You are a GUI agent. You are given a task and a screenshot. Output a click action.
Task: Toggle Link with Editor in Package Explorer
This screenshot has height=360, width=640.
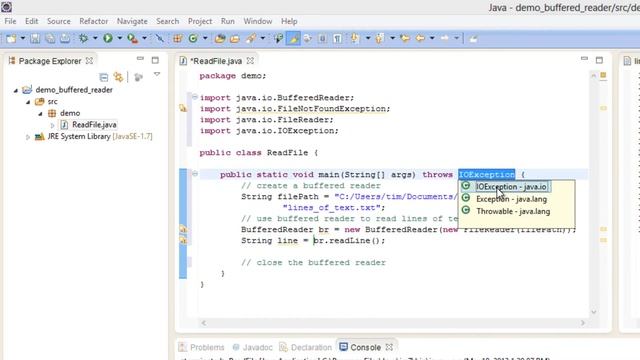click(118, 77)
